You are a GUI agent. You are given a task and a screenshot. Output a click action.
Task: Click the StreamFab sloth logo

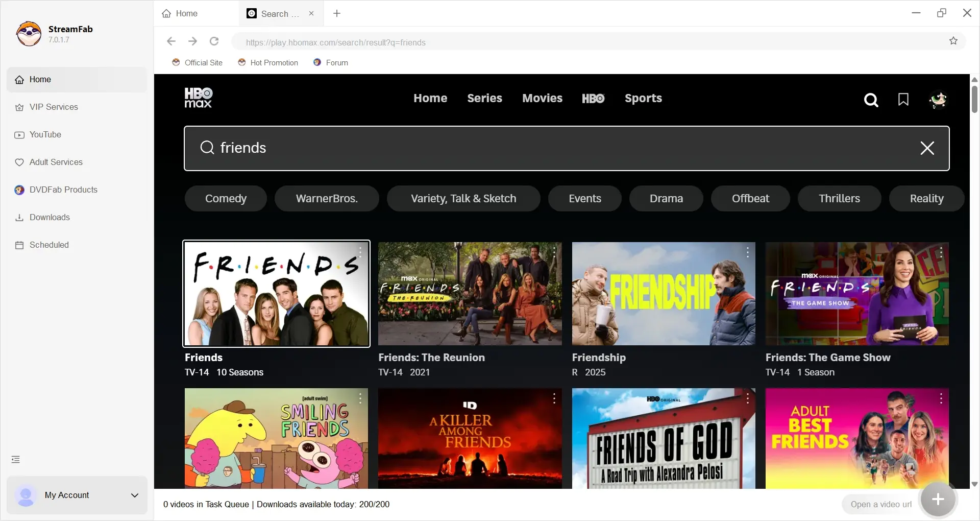(x=29, y=34)
